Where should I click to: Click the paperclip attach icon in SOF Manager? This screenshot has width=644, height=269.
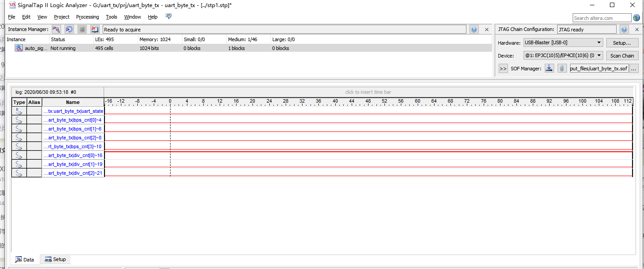coord(562,68)
